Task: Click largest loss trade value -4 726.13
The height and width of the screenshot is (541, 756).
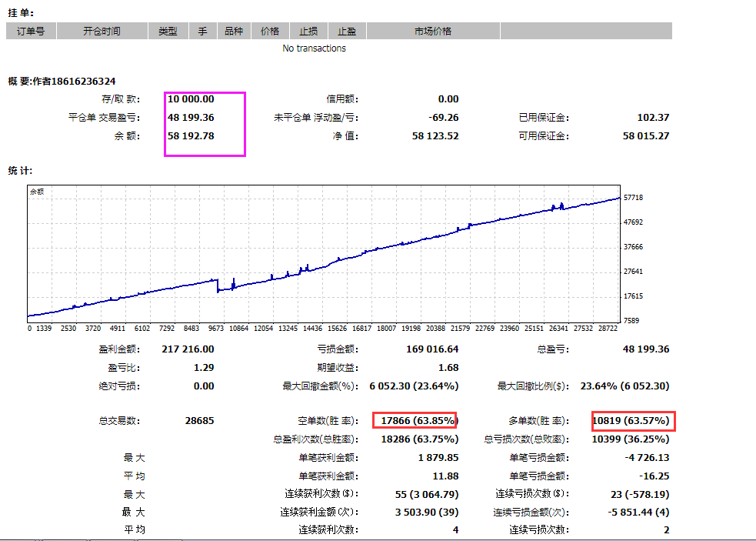Action: 647,457
